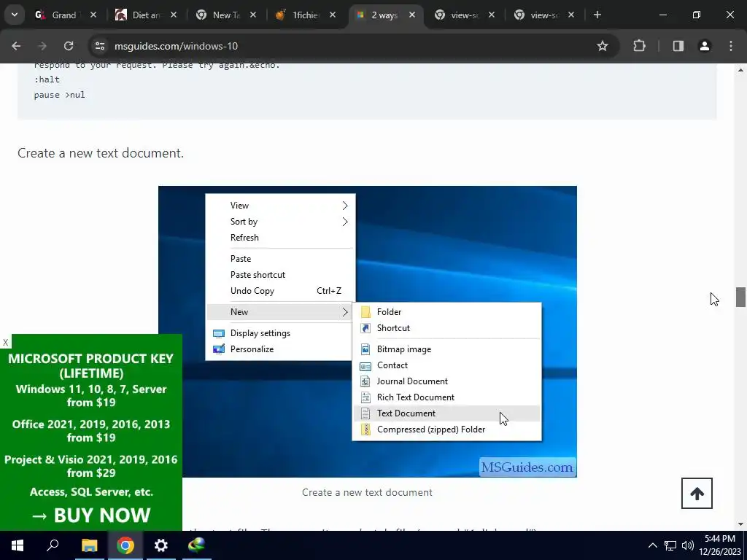Open Settings gear from the taskbar
The height and width of the screenshot is (560, 747).
[161, 545]
